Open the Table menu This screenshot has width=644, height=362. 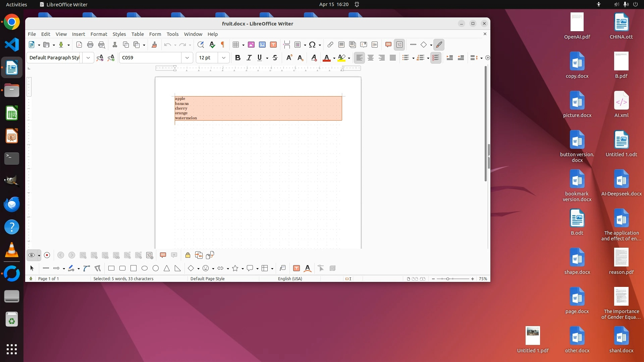pos(138,34)
